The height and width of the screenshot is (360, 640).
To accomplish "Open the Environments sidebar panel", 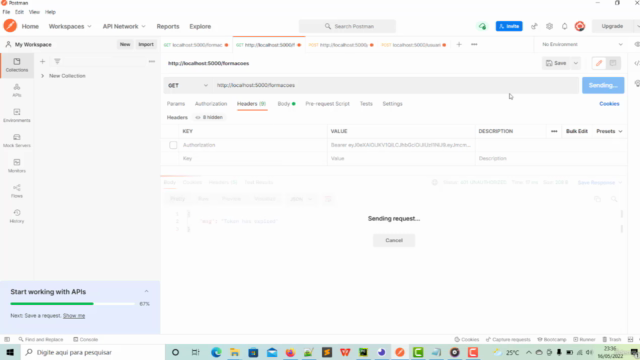I will [x=17, y=116].
